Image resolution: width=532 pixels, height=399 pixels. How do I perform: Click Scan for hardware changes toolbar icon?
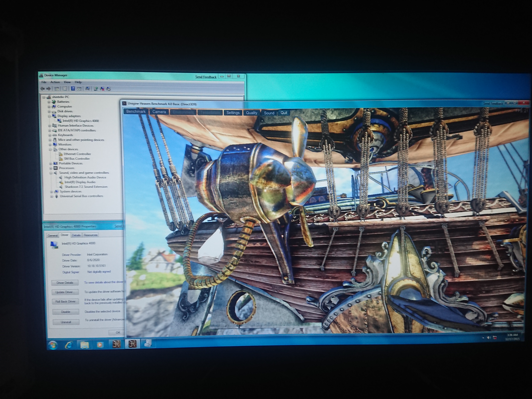88,89
